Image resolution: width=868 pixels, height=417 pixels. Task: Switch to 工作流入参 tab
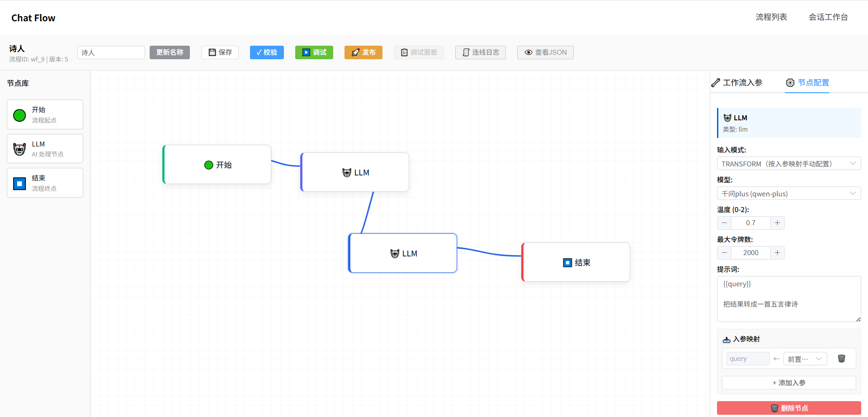737,83
